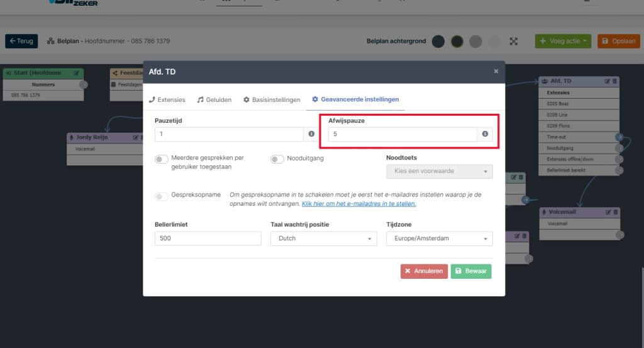This screenshot has height=348, width=644.
Task: Edit the Afd. TD node in canvas
Action: [x=607, y=81]
